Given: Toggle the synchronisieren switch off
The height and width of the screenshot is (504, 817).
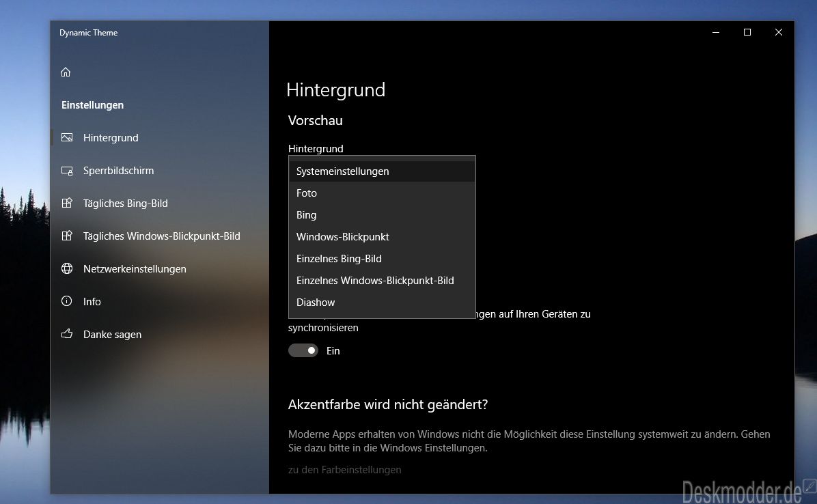Looking at the screenshot, I should [x=303, y=350].
